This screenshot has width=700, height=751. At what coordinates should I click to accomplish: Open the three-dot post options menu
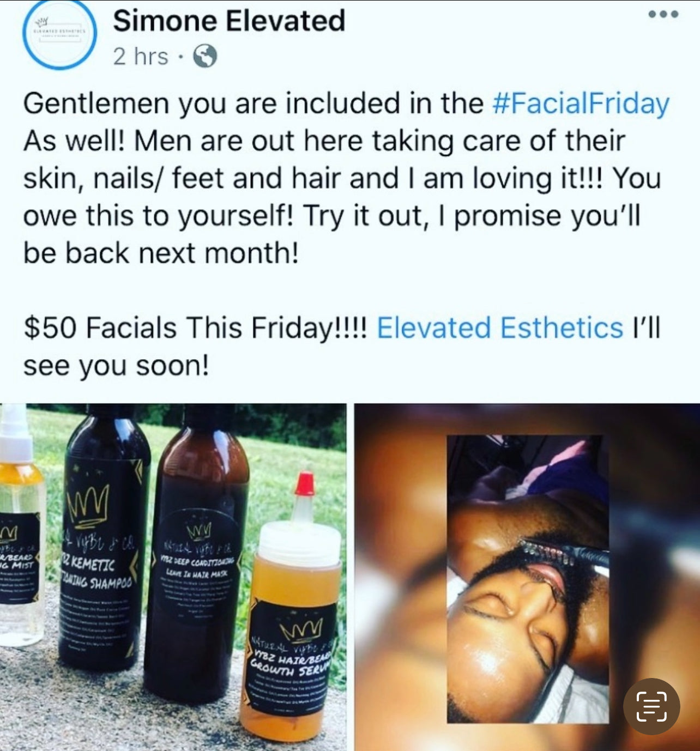coord(663,14)
